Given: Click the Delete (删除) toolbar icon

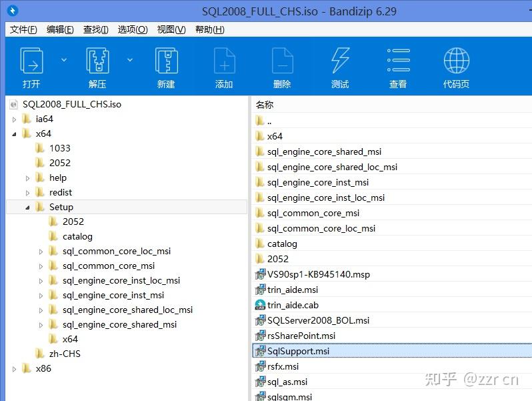Looking at the screenshot, I should [282, 61].
